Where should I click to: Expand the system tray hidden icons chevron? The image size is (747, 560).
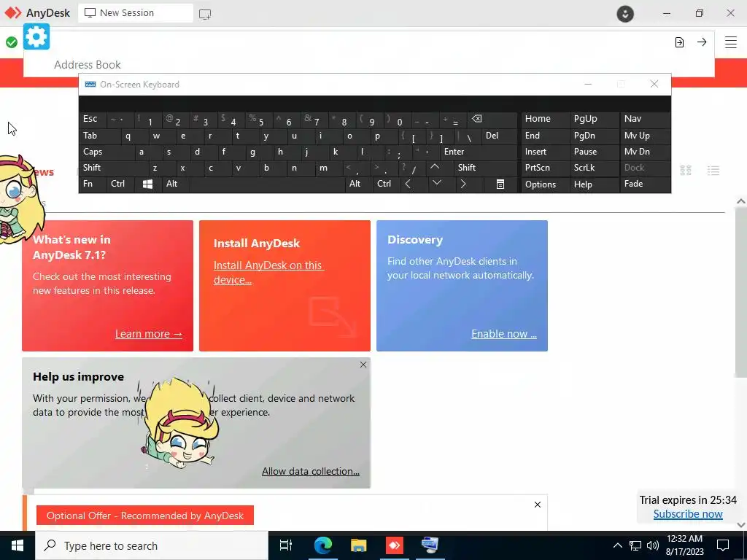617,545
